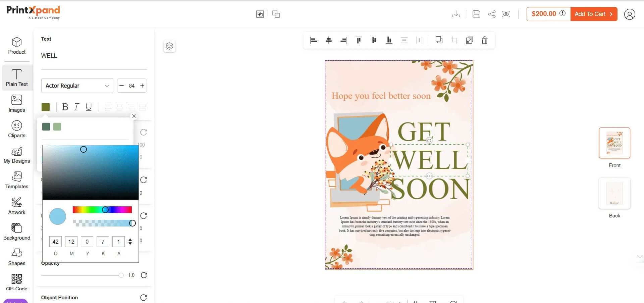The width and height of the screenshot is (644, 303).
Task: Toggle underline text formatting
Action: [89, 107]
